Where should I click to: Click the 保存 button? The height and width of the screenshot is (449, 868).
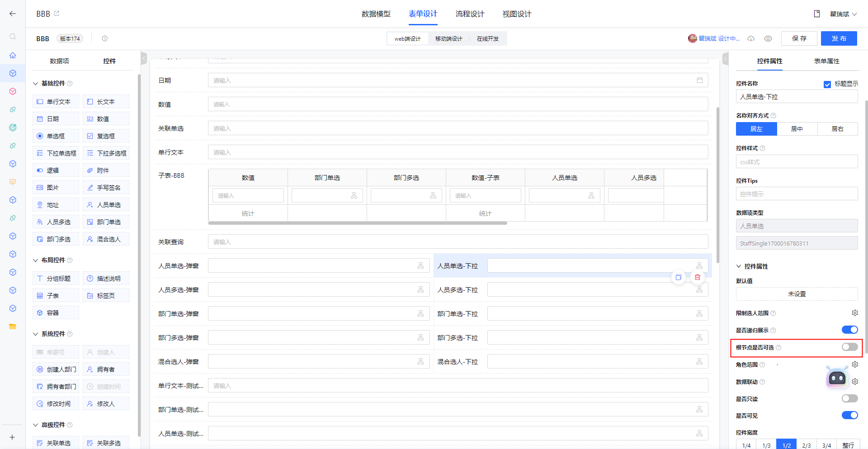pos(799,38)
